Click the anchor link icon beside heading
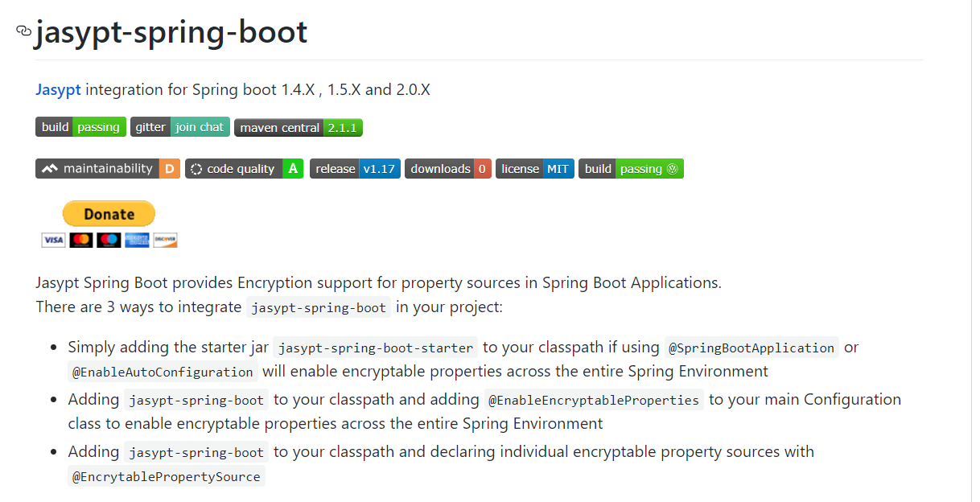The width and height of the screenshot is (980, 502). click(23, 31)
